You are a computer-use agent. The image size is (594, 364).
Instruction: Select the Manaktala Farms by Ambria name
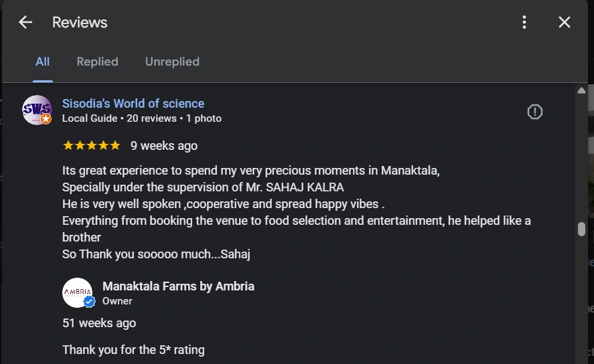click(178, 286)
